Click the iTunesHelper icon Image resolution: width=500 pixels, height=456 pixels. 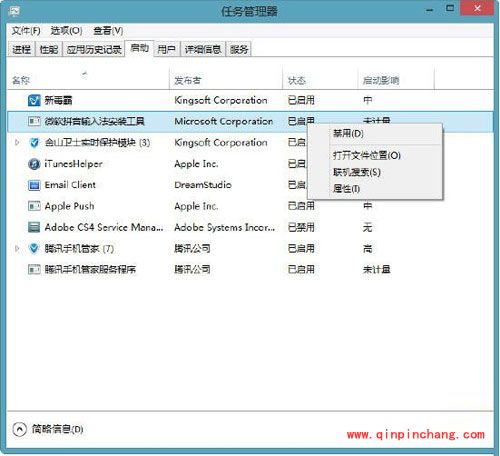[34, 164]
